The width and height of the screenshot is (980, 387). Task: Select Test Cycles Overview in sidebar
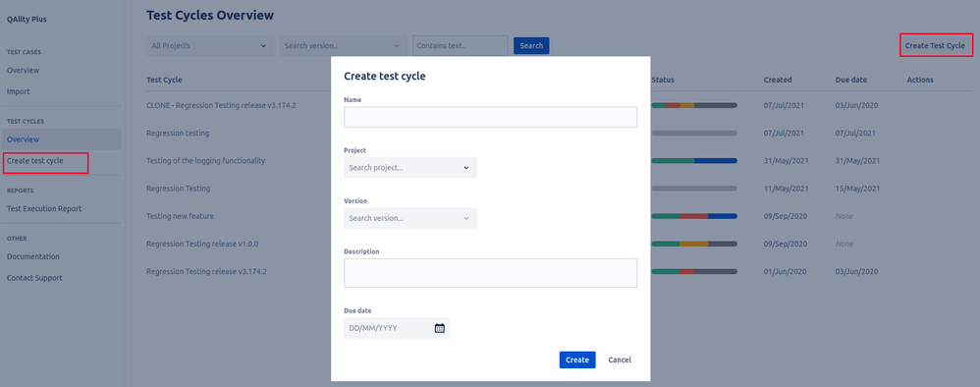point(61,139)
